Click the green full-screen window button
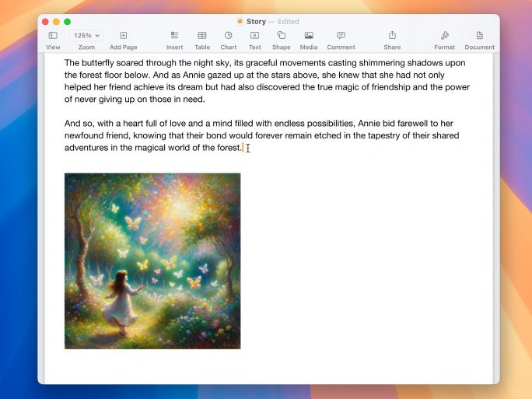Screen dimensions: 532x399 coord(68,22)
